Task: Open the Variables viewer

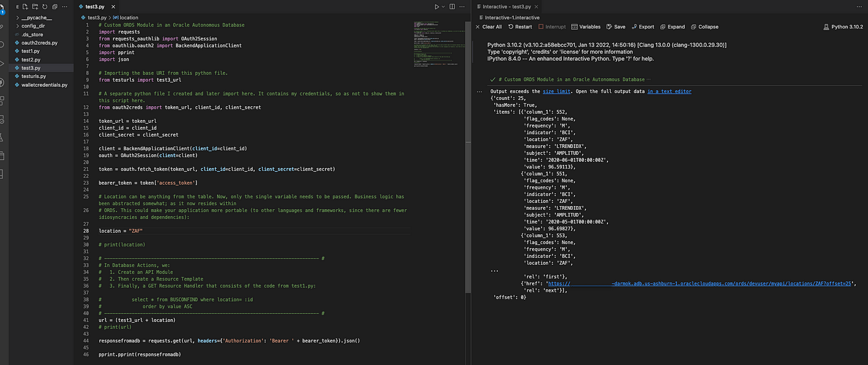Action: [x=586, y=27]
